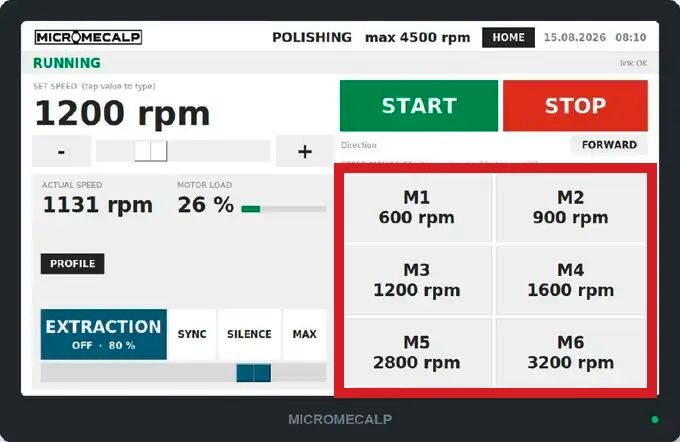Screen dimensions: 680x442
Task: Toggle the FORWARD direction button
Action: (x=609, y=145)
